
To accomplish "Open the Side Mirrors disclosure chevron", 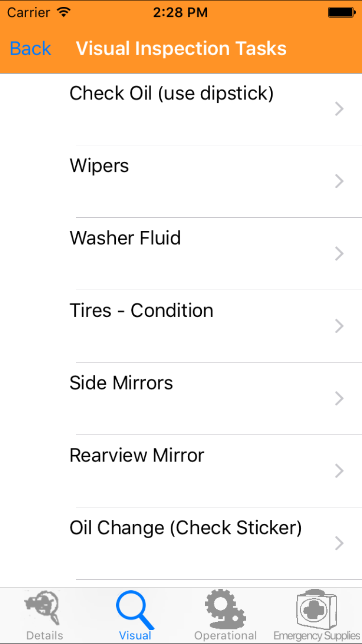I will [x=339, y=399].
